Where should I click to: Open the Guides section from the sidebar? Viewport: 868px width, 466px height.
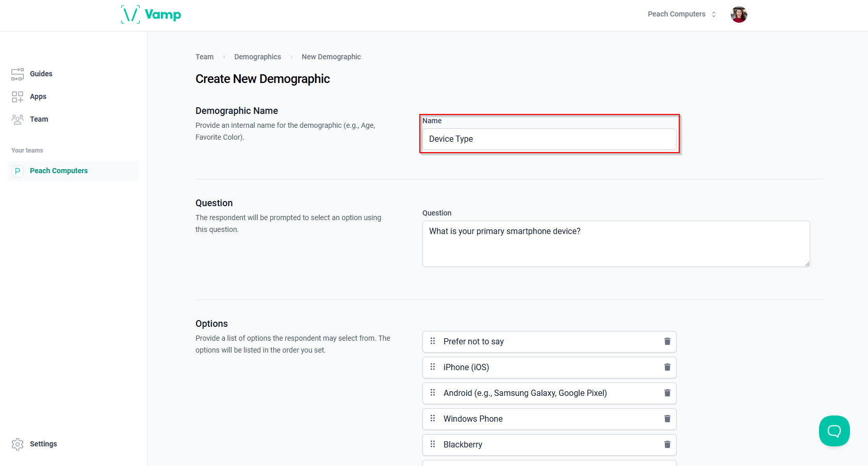pyautogui.click(x=41, y=74)
